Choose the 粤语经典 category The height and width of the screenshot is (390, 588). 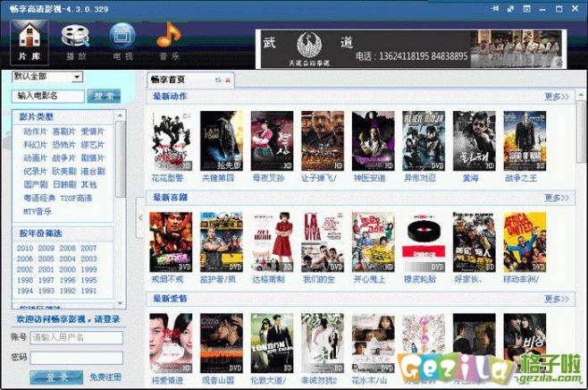pos(39,198)
